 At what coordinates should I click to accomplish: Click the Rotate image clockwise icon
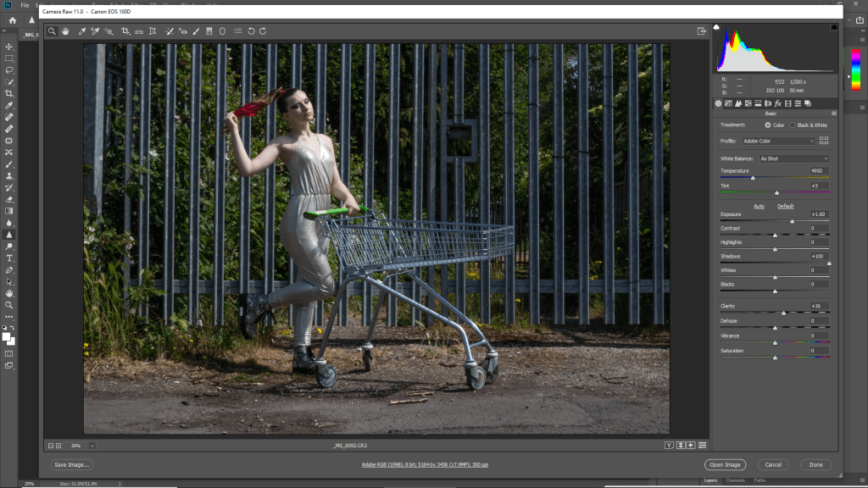click(x=263, y=31)
